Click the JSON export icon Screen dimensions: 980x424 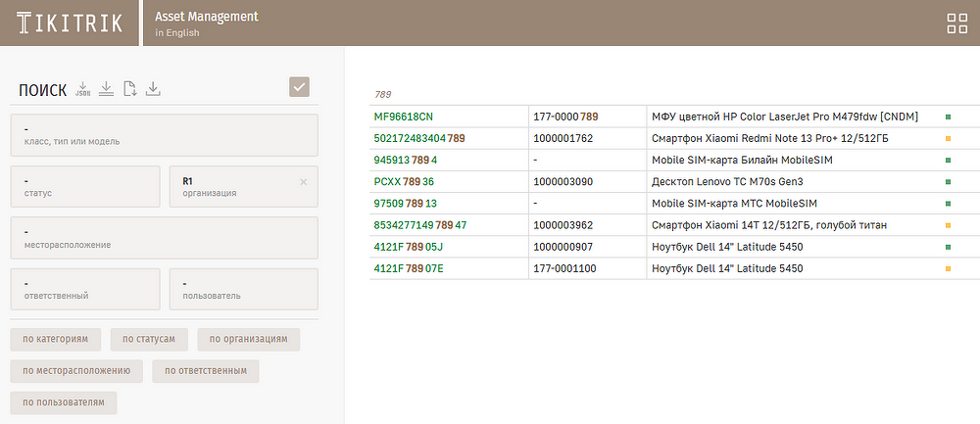pyautogui.click(x=83, y=90)
